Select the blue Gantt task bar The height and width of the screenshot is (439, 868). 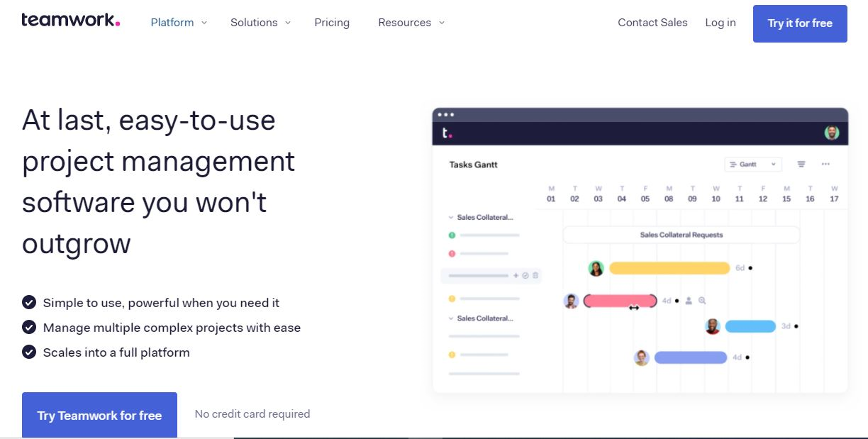coord(750,326)
